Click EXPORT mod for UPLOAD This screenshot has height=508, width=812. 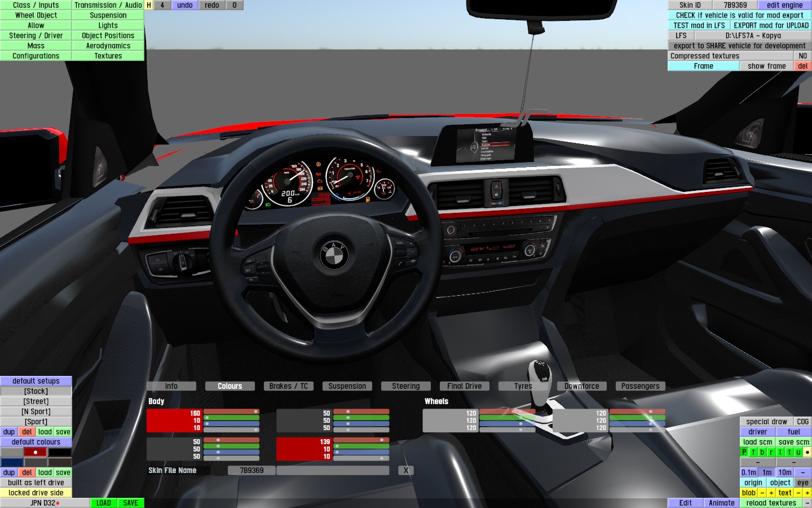pyautogui.click(x=771, y=25)
